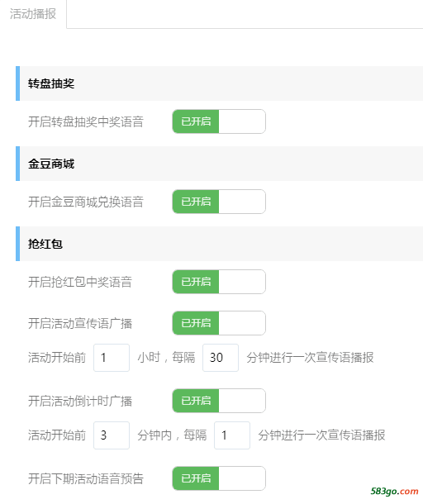423x504 pixels.
Task: Click the 开启活动倒计时广播 label text
Action: point(80,402)
